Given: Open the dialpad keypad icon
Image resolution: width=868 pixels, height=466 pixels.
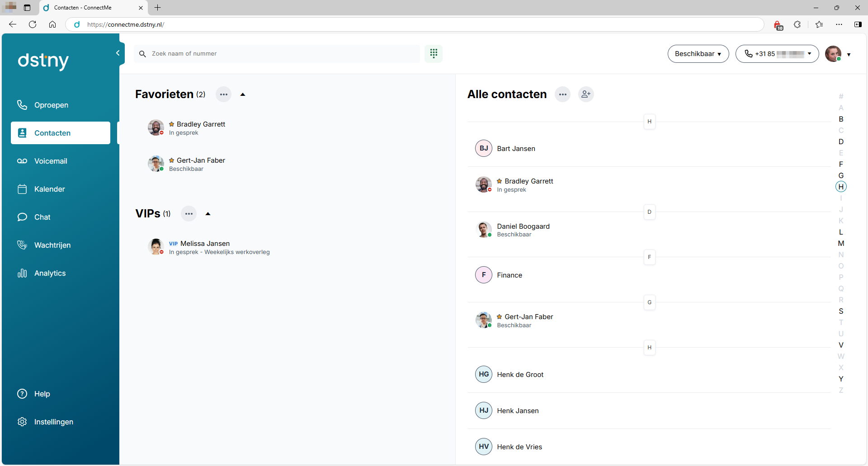Looking at the screenshot, I should pos(433,54).
